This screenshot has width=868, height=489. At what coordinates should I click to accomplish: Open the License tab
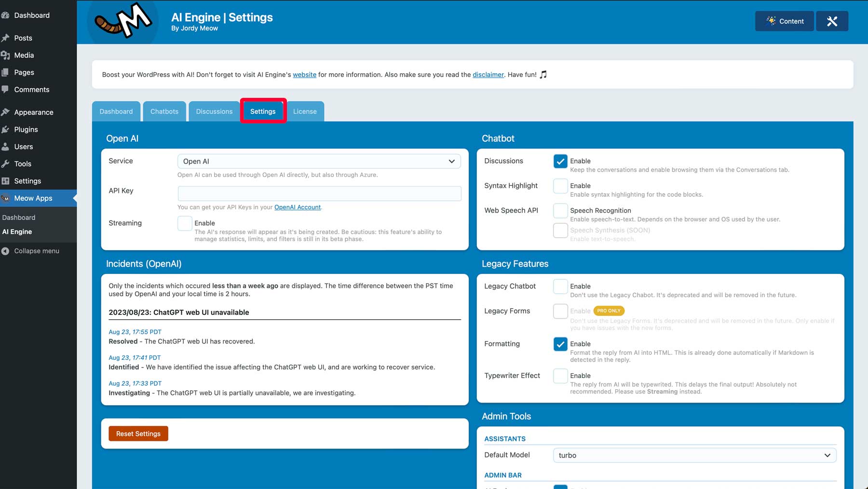[305, 111]
